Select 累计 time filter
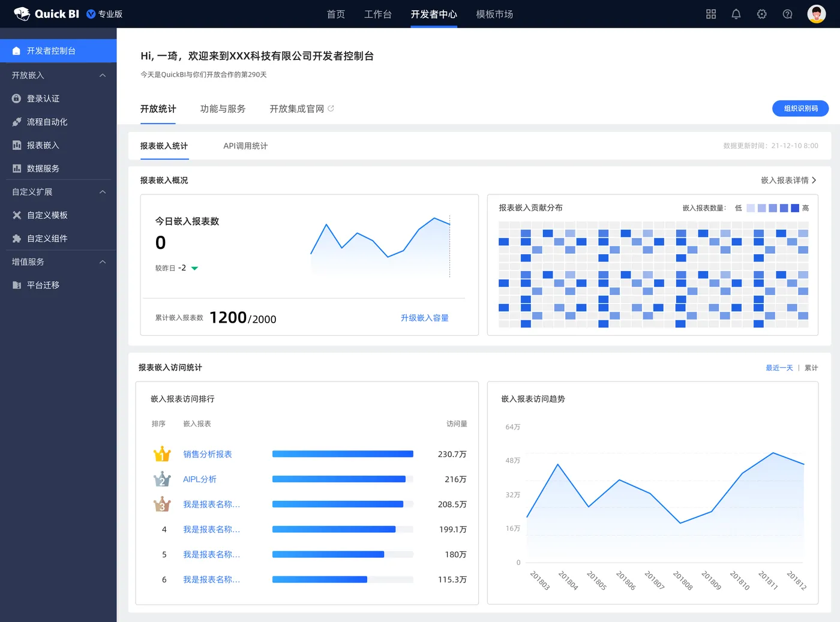The height and width of the screenshot is (622, 840). click(x=811, y=368)
